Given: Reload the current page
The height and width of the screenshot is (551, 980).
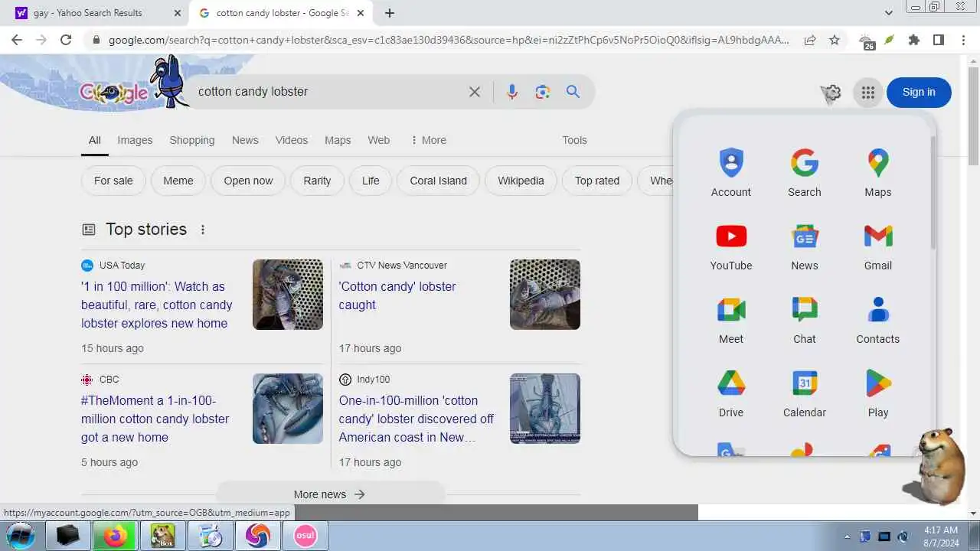Looking at the screenshot, I should click(x=66, y=40).
